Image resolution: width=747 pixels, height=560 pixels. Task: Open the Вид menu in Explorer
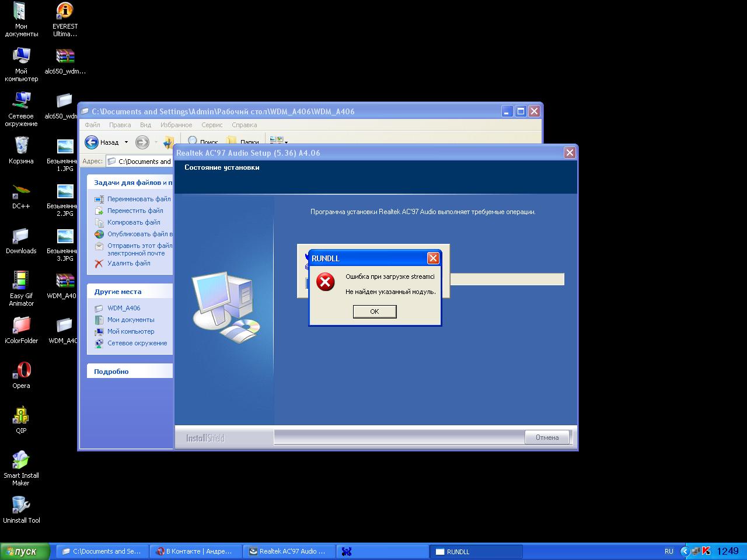[145, 125]
